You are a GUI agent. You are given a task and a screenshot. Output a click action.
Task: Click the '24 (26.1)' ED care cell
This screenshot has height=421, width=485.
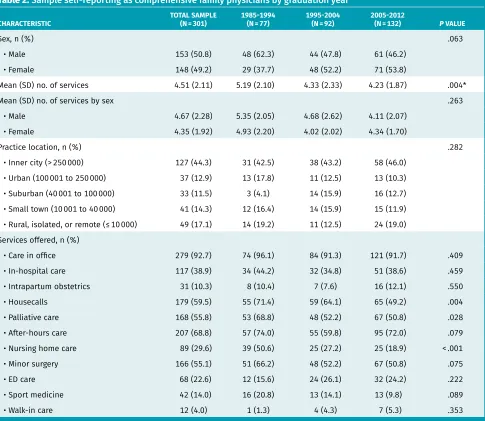(325, 380)
